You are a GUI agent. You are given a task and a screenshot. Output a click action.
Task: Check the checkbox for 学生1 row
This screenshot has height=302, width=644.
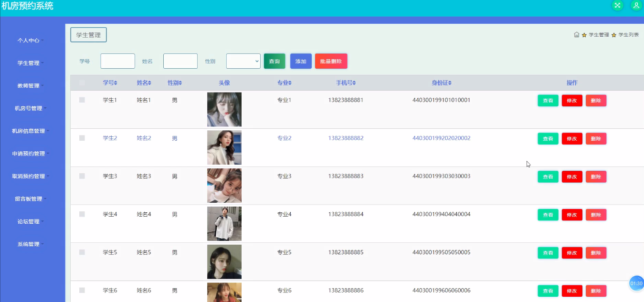[82, 100]
